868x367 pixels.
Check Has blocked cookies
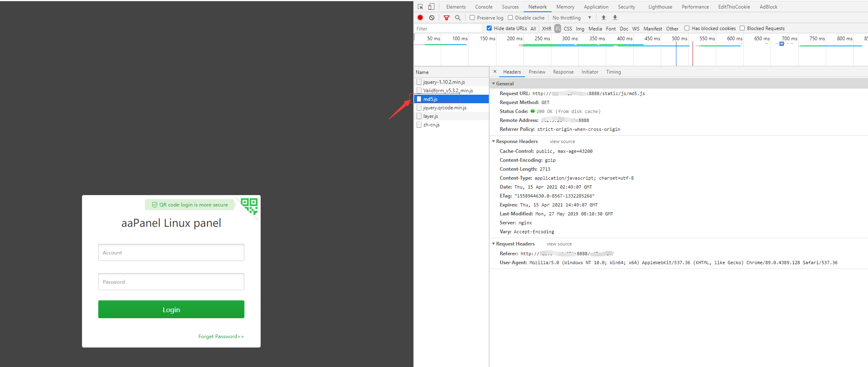click(687, 28)
